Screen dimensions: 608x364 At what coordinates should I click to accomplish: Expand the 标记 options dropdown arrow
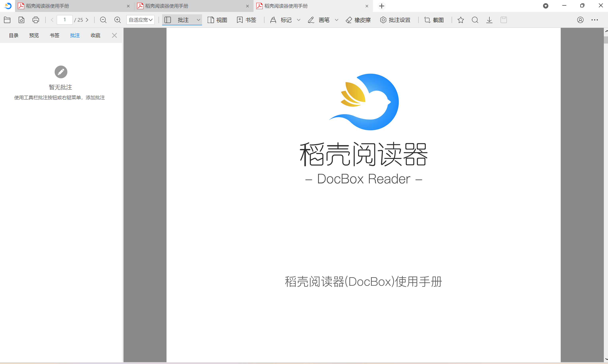point(299,20)
